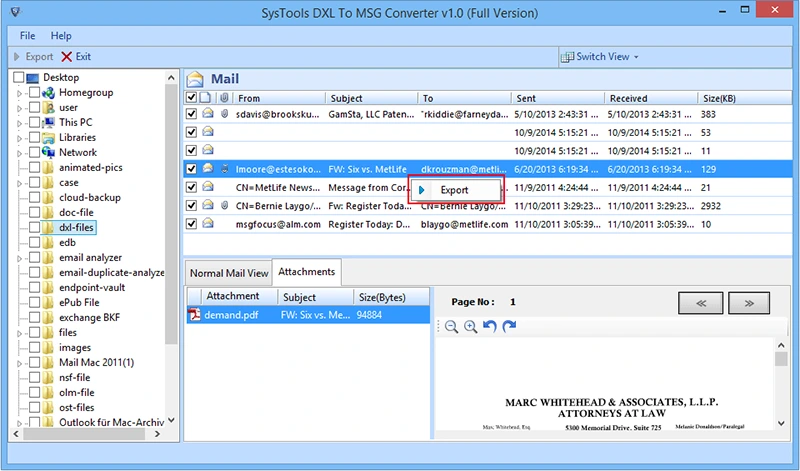Viewport: 800px width, 471px height.
Task: Expand the Mail Mac 2011(1) node
Action: click(x=19, y=363)
